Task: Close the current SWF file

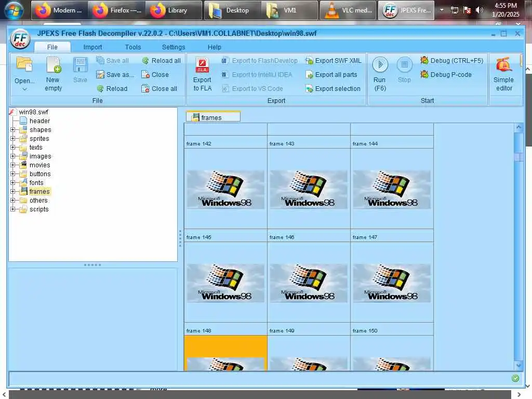Action: [x=155, y=74]
